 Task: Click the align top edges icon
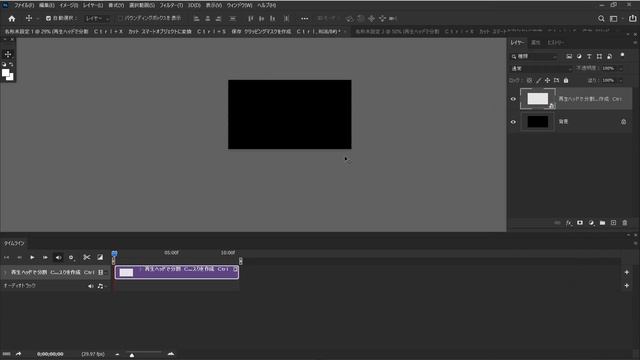click(251, 18)
